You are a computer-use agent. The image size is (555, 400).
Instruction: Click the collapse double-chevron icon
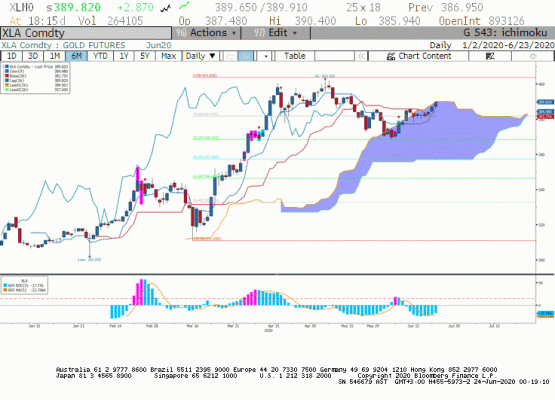361,56
